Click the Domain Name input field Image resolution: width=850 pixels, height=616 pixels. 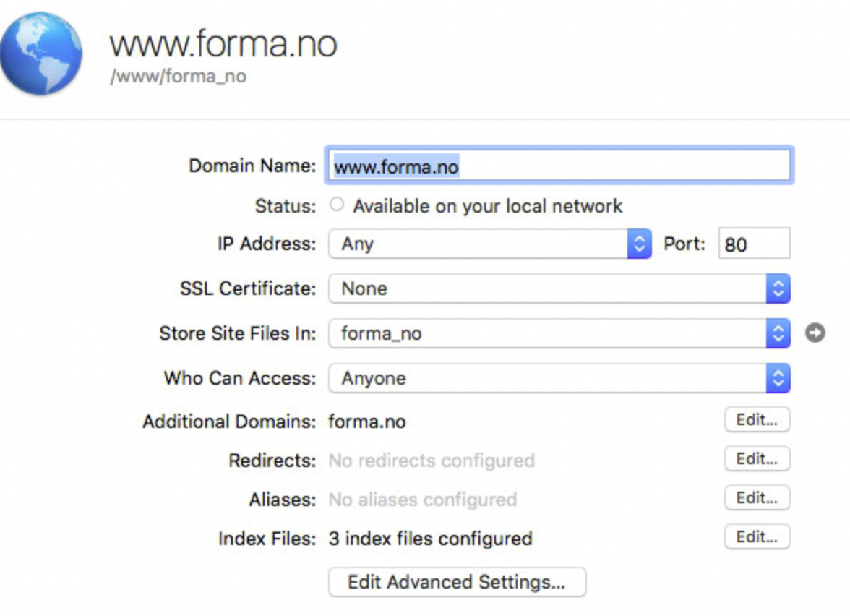[559, 166]
